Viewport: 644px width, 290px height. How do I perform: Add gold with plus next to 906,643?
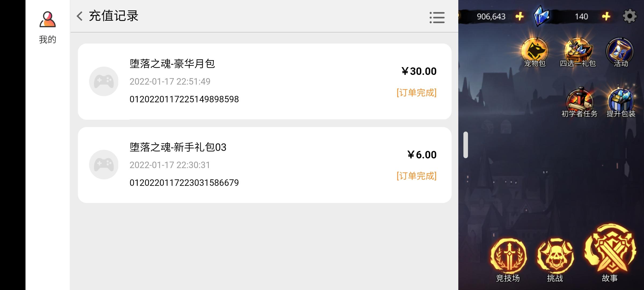[x=520, y=16]
